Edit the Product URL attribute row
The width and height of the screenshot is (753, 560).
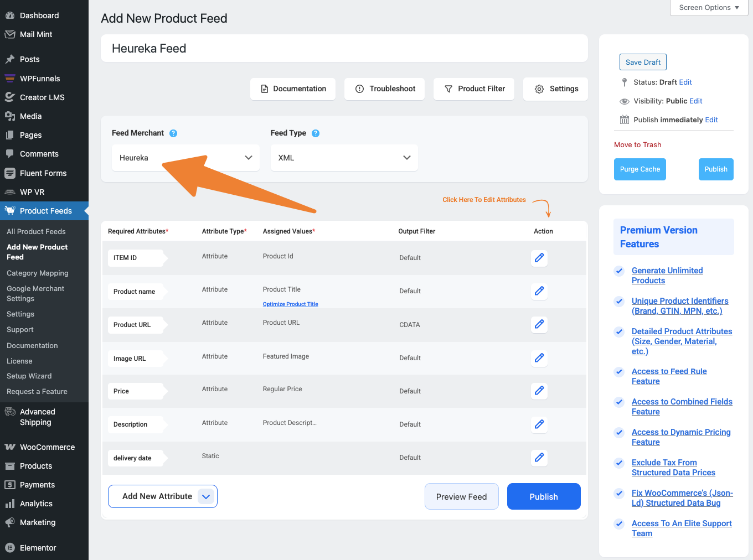point(539,324)
